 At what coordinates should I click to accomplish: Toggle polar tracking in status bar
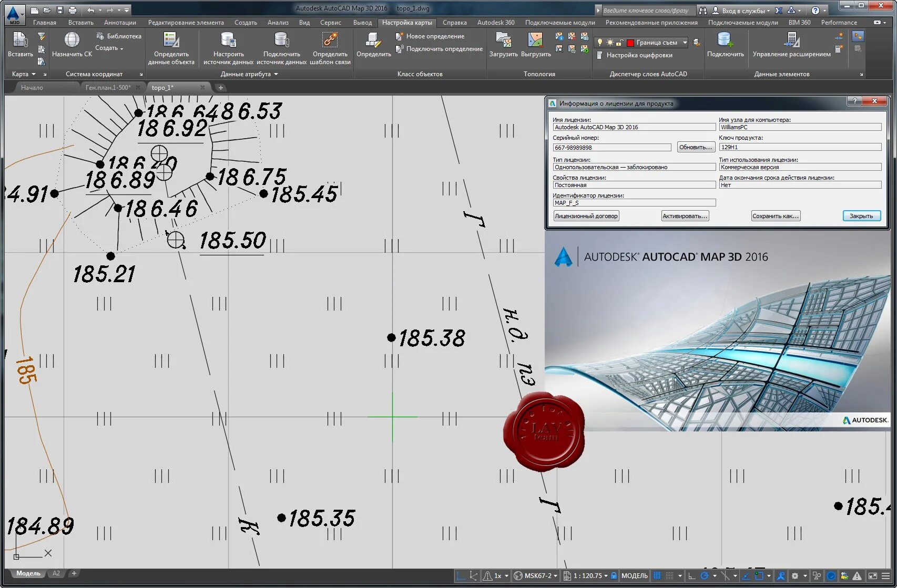(x=705, y=576)
